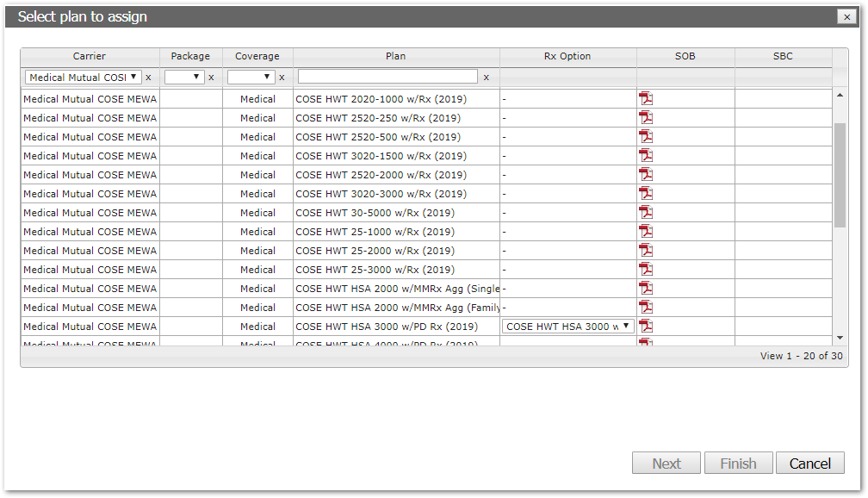Clear the Plan search filter with its x
Image resolution: width=868 pixels, height=498 pixels.
486,78
